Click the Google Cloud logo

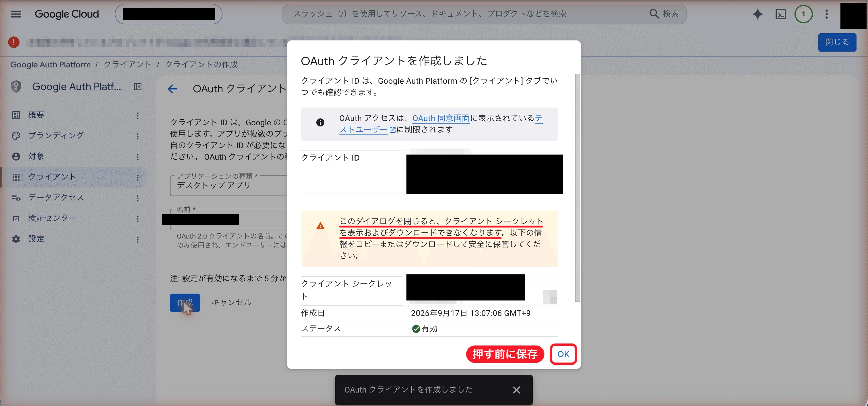click(67, 14)
